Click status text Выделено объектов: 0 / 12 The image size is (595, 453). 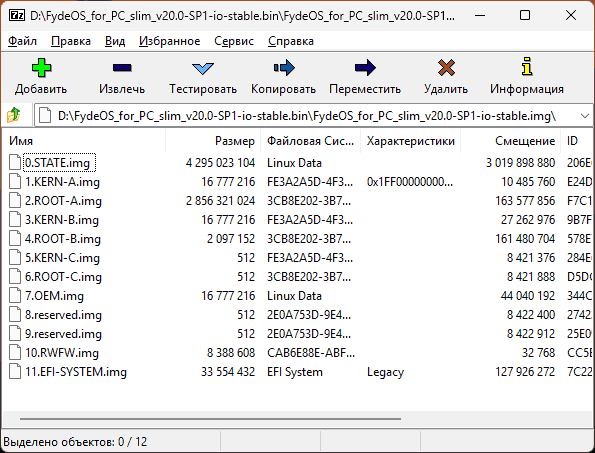click(x=75, y=442)
